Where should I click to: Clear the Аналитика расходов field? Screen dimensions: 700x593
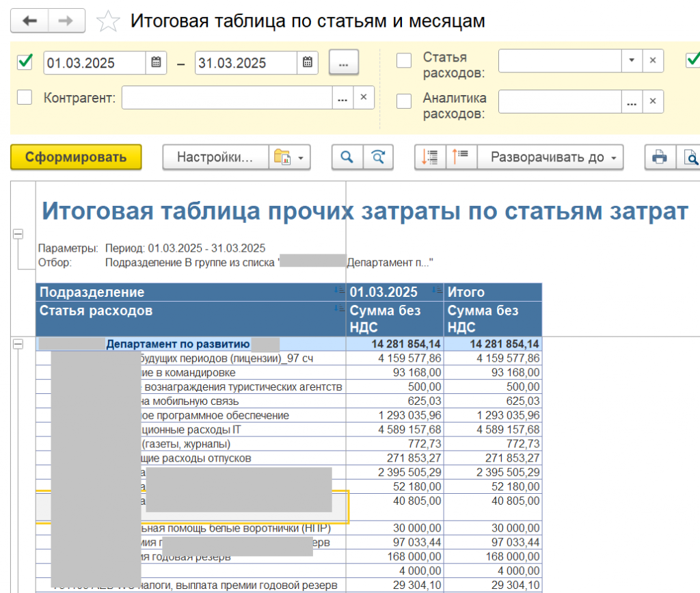click(x=653, y=101)
